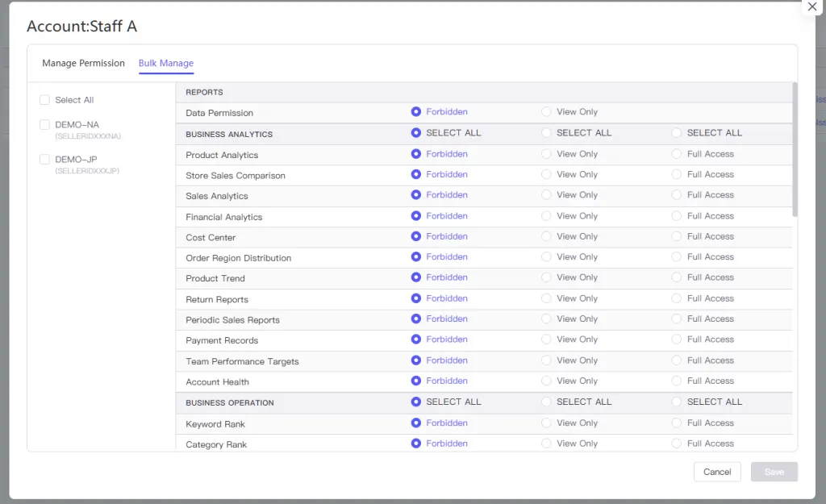This screenshot has height=504, width=826.
Task: Set Periodic Sales Reports to View Only
Action: click(x=546, y=319)
